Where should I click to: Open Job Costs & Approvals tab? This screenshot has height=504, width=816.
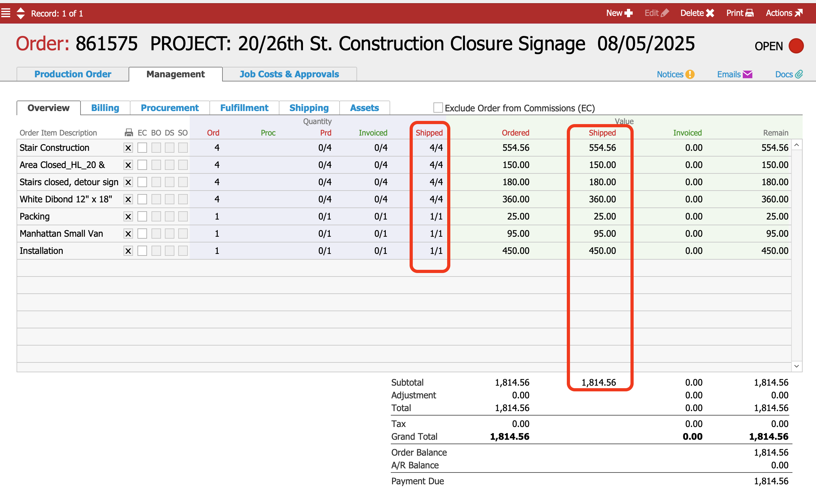tap(289, 74)
